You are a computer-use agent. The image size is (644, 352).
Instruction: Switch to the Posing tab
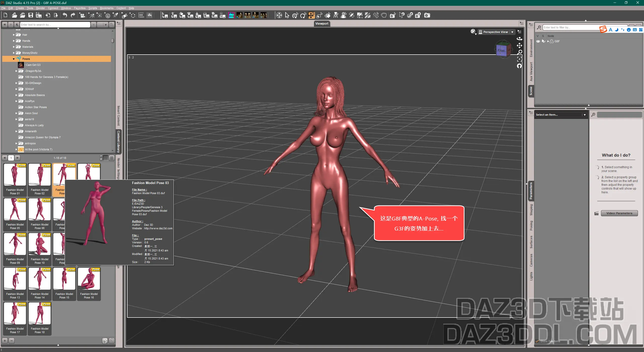click(531, 226)
